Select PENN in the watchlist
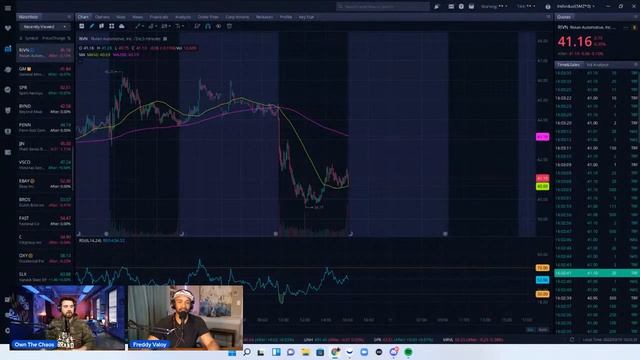The width and height of the screenshot is (640, 360). (x=45, y=127)
